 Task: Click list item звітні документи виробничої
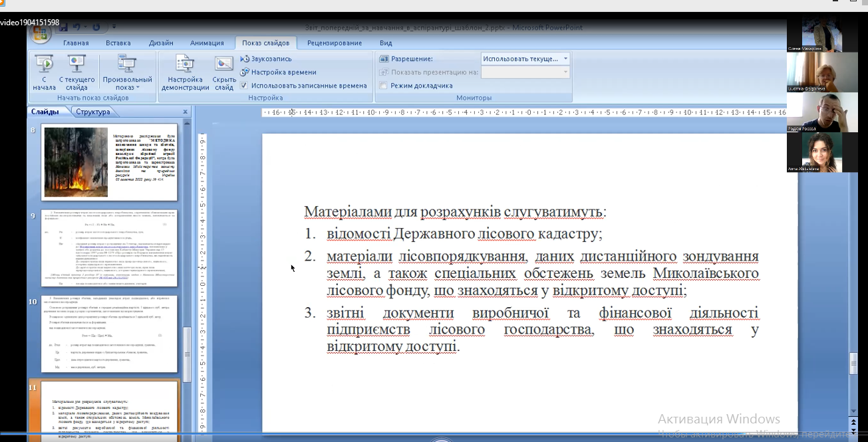[543, 329]
